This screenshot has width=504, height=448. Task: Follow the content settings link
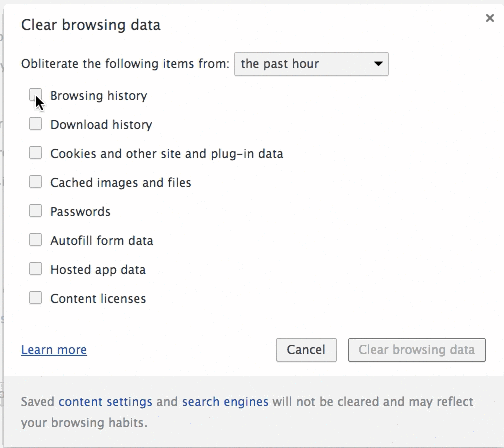pos(105,402)
